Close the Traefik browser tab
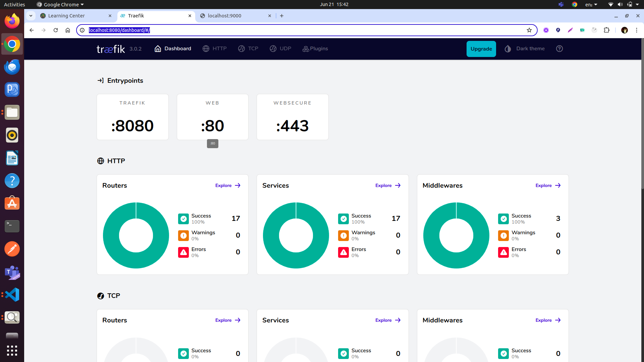 click(x=190, y=16)
